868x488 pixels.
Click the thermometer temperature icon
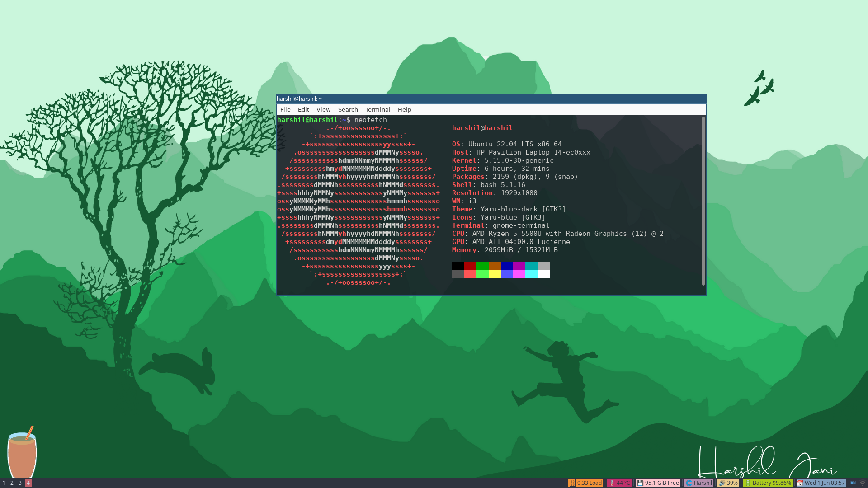(x=612, y=483)
